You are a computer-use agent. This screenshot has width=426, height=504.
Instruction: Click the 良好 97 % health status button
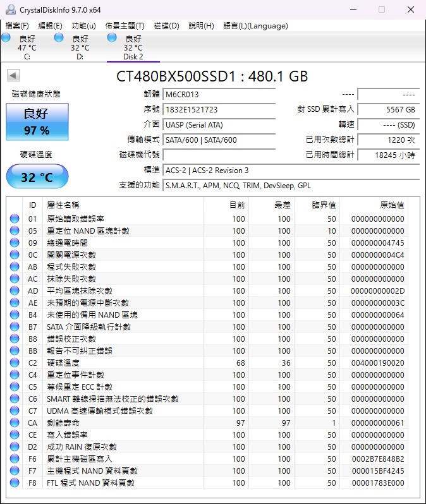click(x=37, y=122)
